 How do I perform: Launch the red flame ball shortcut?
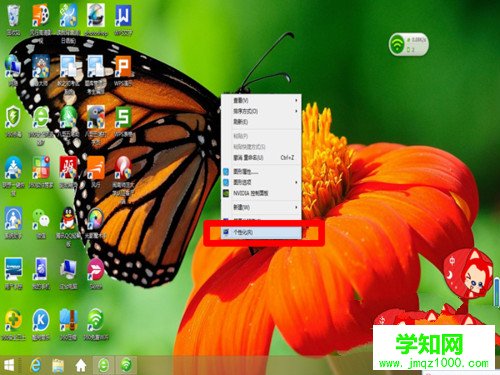(x=123, y=167)
